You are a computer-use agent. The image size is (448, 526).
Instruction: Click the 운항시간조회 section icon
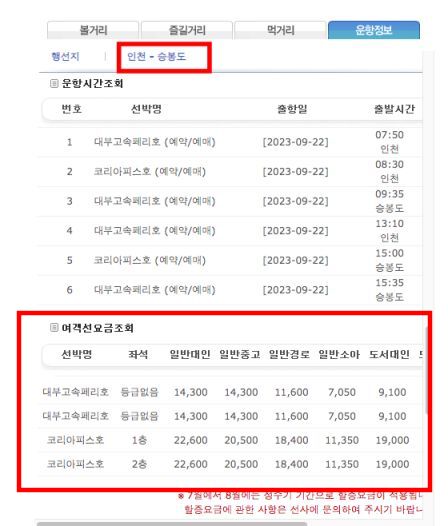pyautogui.click(x=54, y=83)
